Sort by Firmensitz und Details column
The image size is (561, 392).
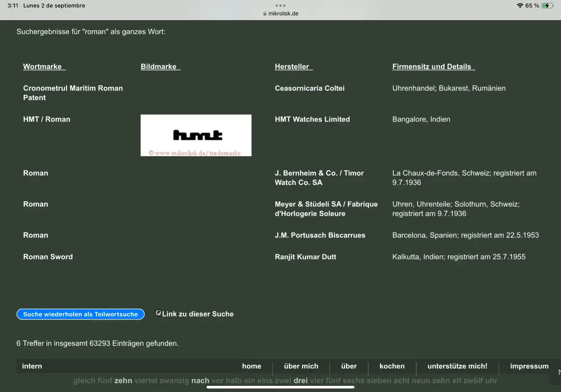coord(433,67)
